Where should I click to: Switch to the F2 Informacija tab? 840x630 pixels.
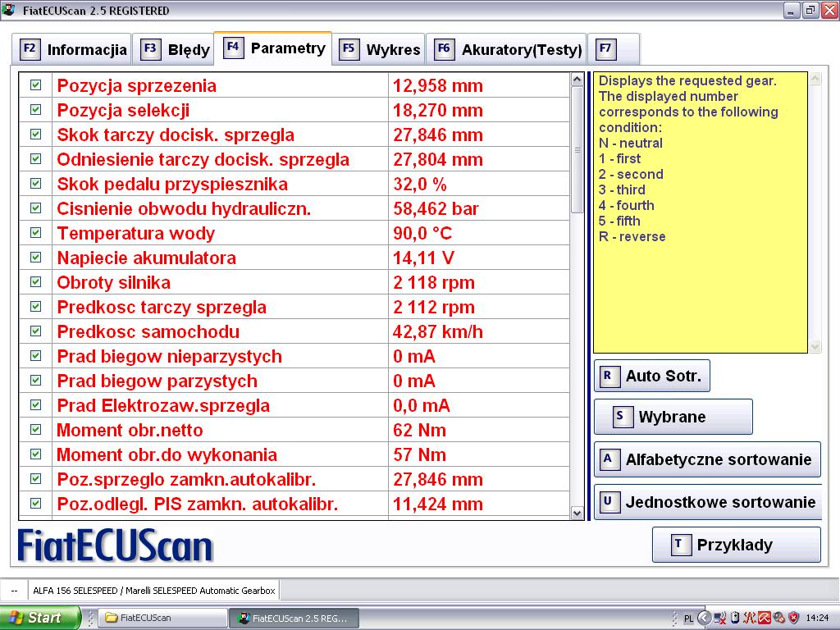tap(72, 49)
